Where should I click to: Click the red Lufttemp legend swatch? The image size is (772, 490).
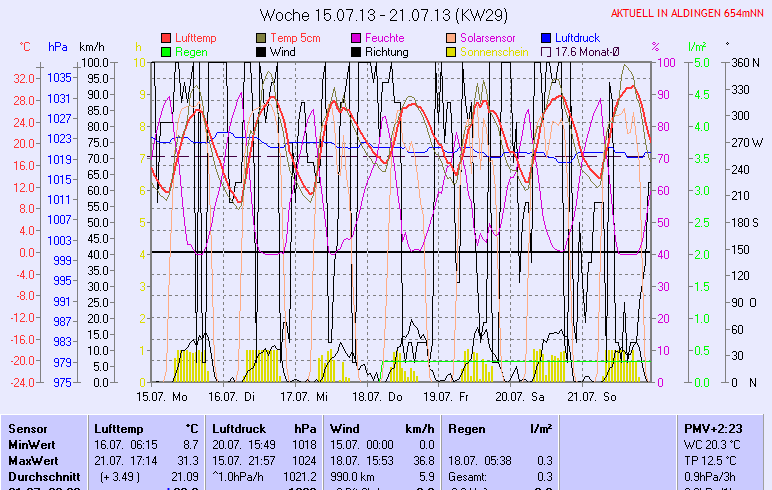click(x=166, y=38)
